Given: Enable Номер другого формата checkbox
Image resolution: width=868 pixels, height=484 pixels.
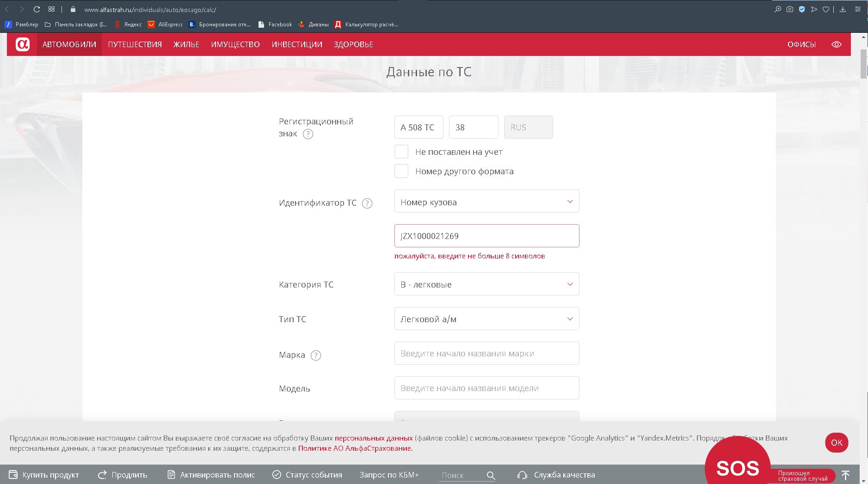Looking at the screenshot, I should pos(401,171).
